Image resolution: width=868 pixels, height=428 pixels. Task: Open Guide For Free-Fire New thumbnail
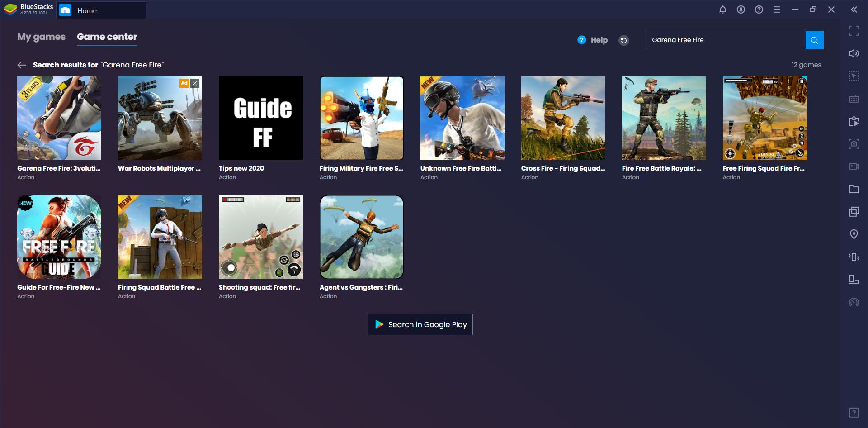pos(59,237)
